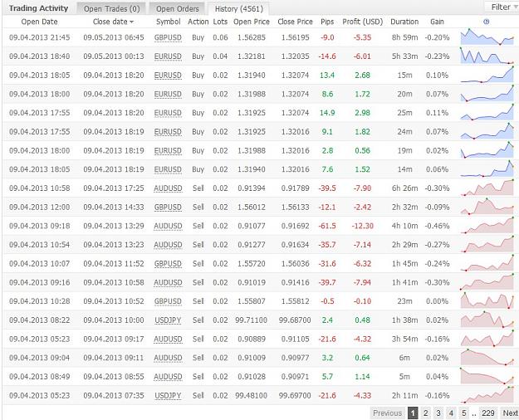Open GBPUSD link in the 12:00 sell row
Image resolution: width=519 pixels, height=420 pixels.
[168, 208]
